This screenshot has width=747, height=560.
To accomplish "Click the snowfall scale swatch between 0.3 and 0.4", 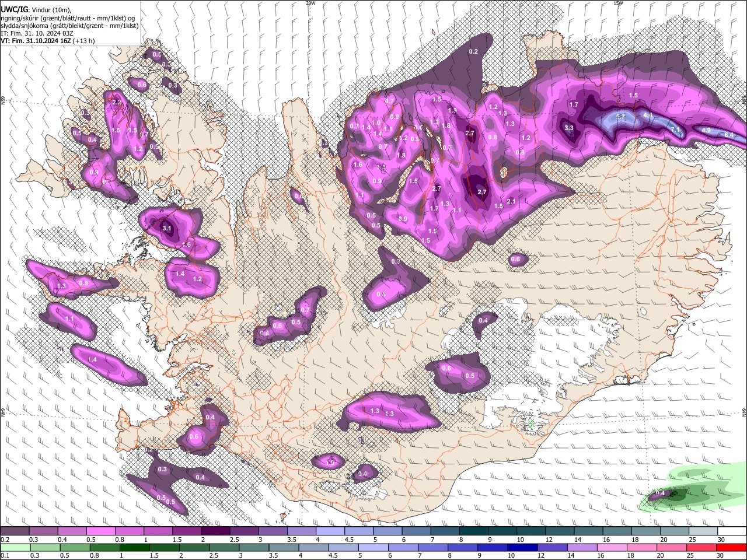I will point(43,531).
